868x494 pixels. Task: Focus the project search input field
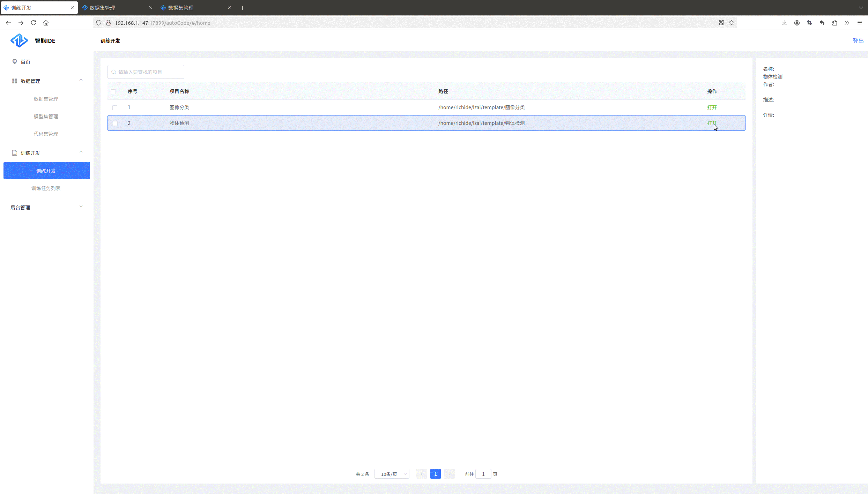click(x=146, y=72)
